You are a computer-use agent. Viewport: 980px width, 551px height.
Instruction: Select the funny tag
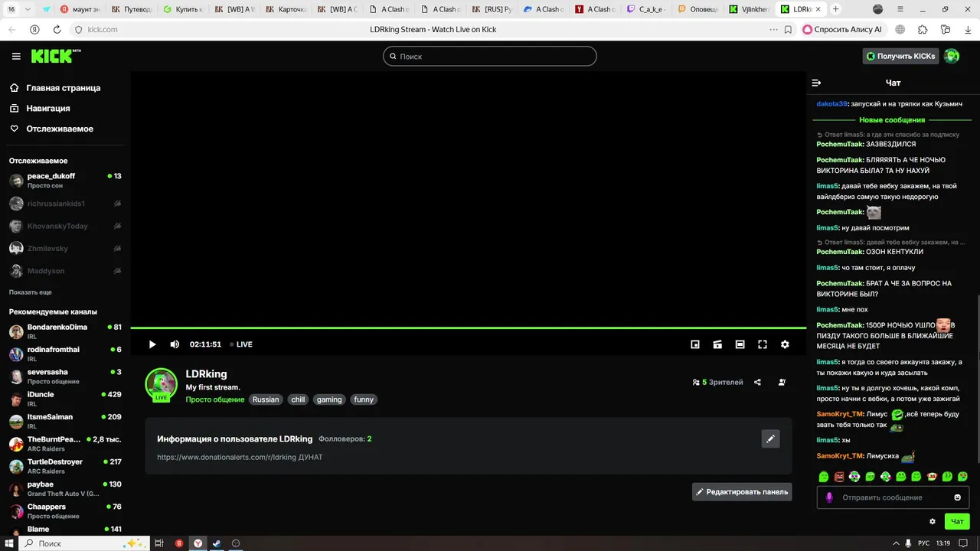click(x=364, y=399)
